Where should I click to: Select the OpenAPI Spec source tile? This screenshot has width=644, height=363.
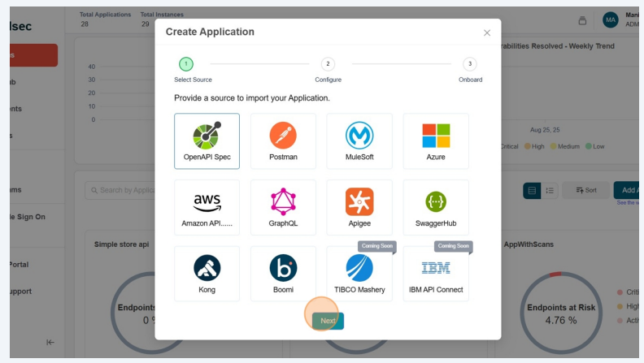click(207, 141)
